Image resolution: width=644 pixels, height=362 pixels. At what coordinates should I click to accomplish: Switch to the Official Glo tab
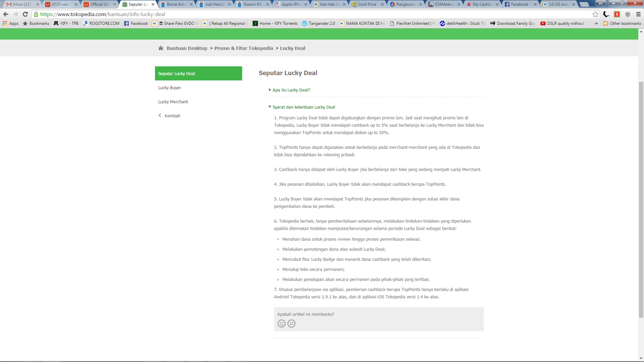[99, 4]
